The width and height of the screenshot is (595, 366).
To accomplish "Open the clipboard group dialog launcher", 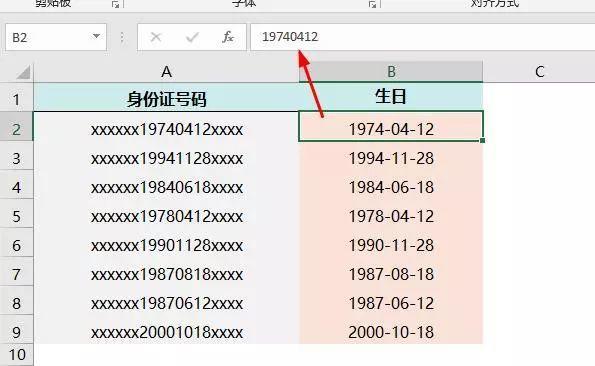I will coord(116,4).
